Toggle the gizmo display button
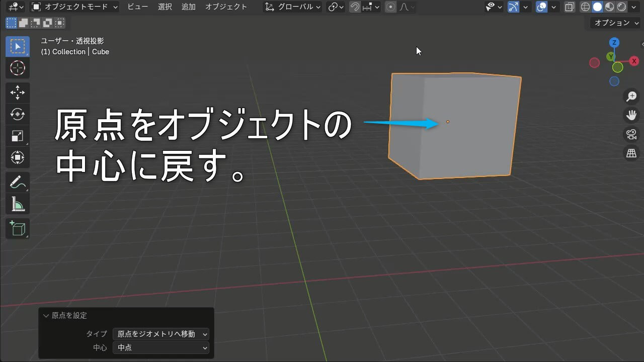Screen dimensions: 644x362 (x=513, y=7)
